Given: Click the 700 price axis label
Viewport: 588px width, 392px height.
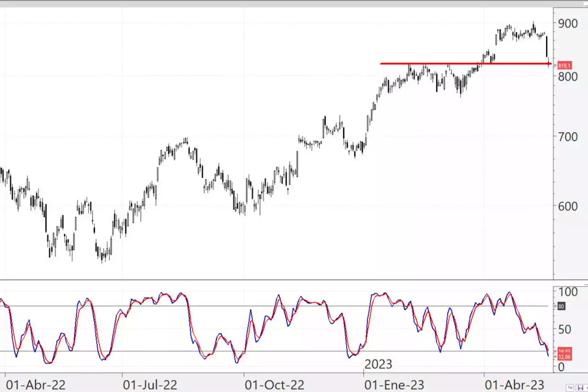Looking at the screenshot, I should coord(568,136).
